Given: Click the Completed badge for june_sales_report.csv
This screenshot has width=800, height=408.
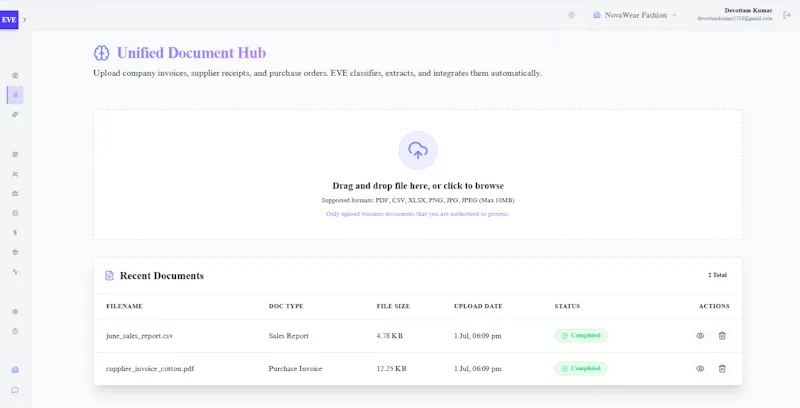Looking at the screenshot, I should (581, 336).
